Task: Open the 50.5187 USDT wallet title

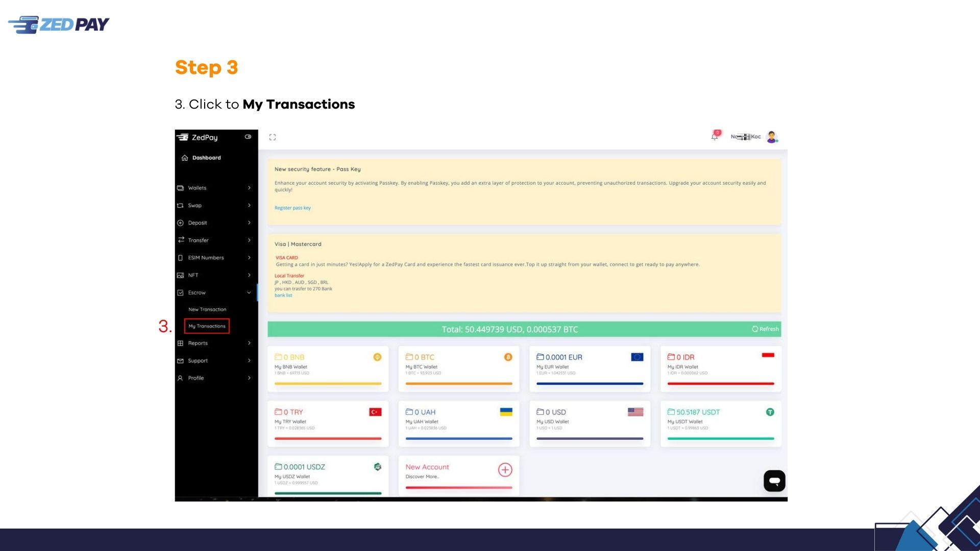Action: (694, 412)
